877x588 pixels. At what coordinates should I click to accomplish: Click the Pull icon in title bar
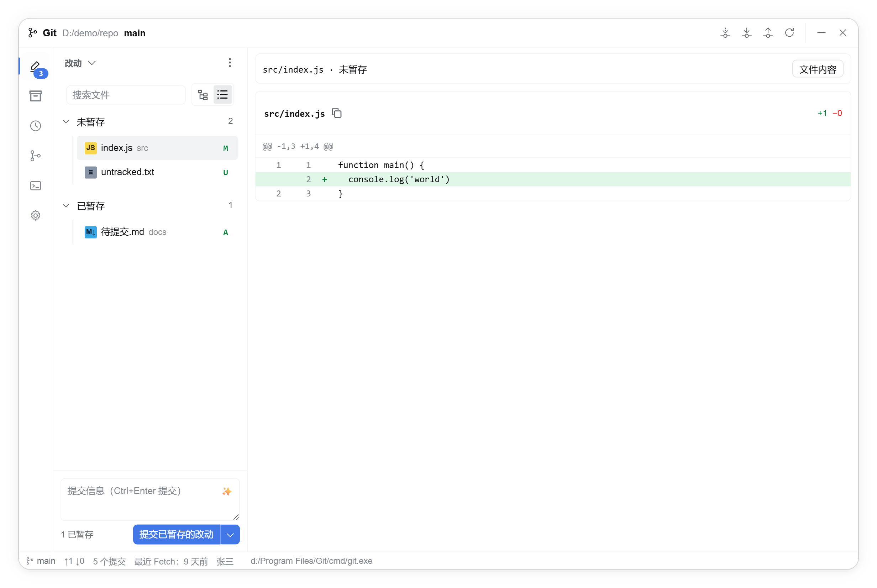pyautogui.click(x=747, y=33)
